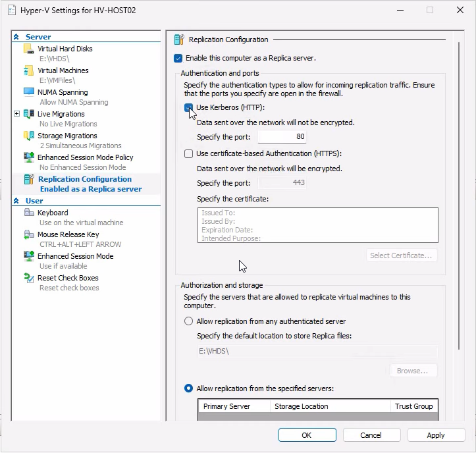Open NUMA Spanning settings

pyautogui.click(x=63, y=92)
